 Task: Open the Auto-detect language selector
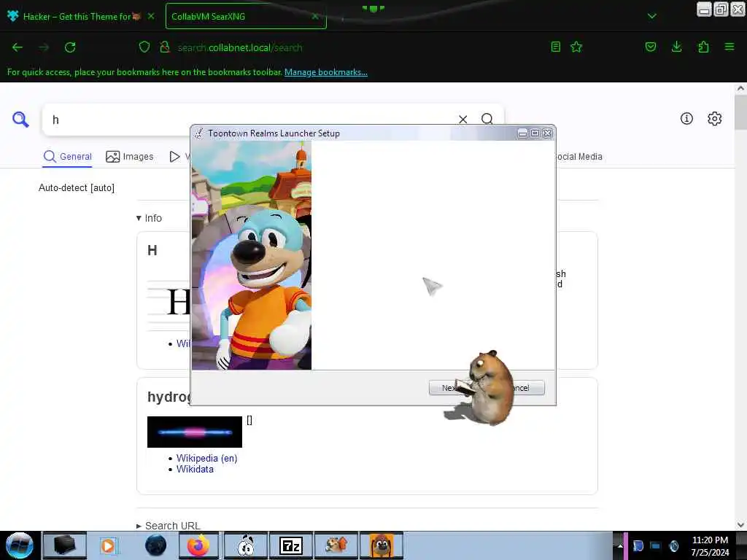[76, 188]
